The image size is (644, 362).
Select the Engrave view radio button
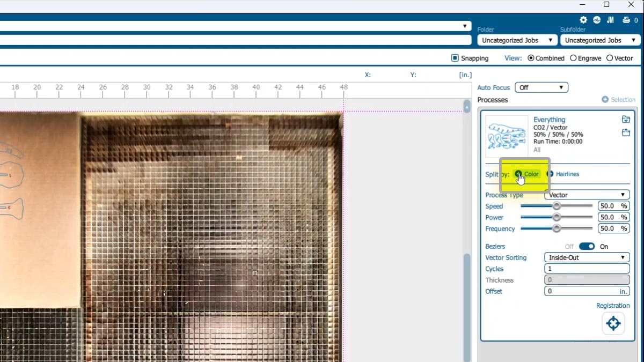[x=573, y=58]
